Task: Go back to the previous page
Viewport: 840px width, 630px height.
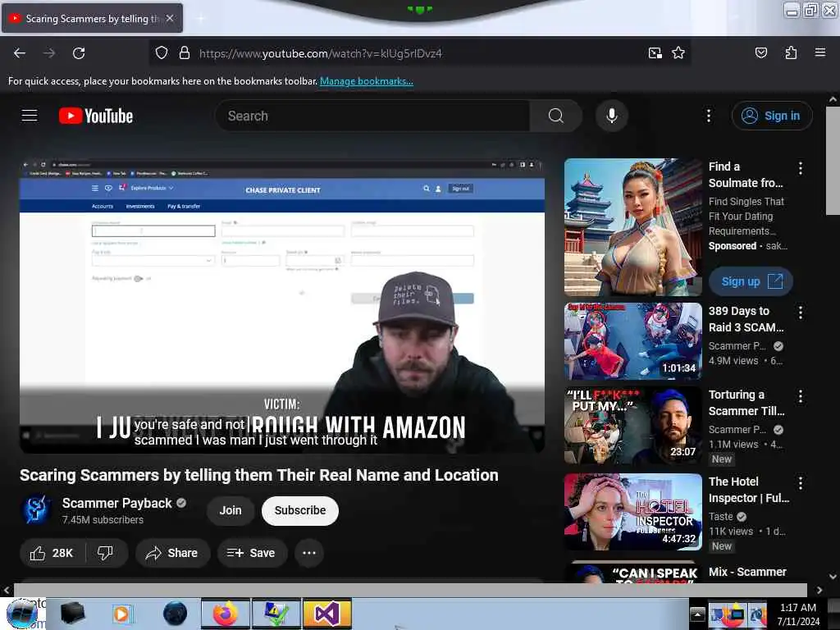Action: (20, 53)
